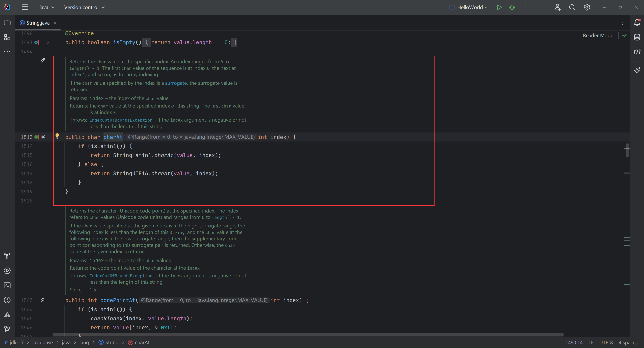Open more run actions menu

[525, 7]
